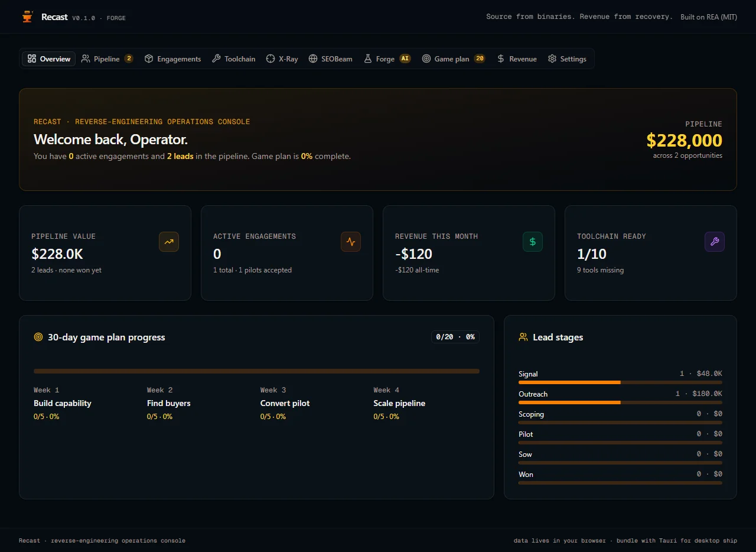Switch to the Engagements tab
The height and width of the screenshot is (552, 756).
click(x=172, y=59)
